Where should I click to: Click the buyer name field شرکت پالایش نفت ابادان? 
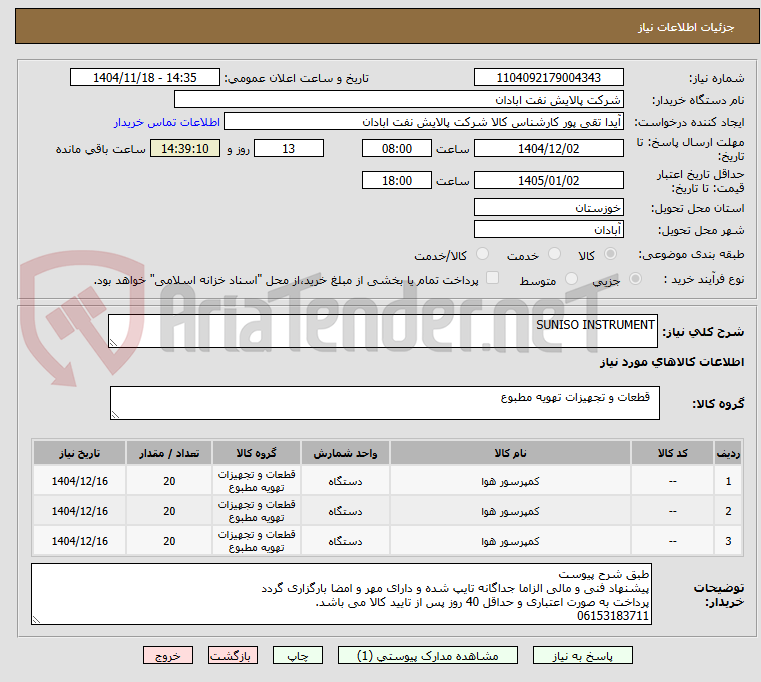(398, 100)
